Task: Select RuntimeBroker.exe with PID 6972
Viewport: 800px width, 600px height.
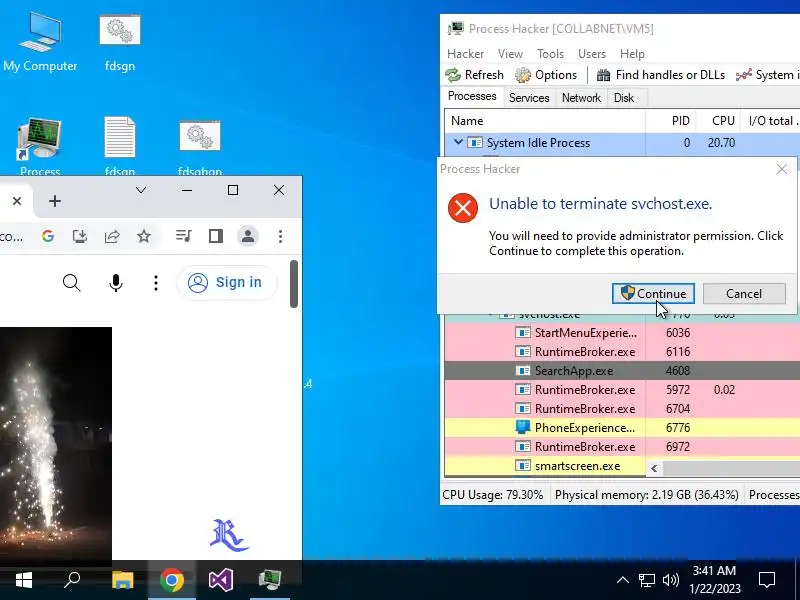Action: coord(622,446)
